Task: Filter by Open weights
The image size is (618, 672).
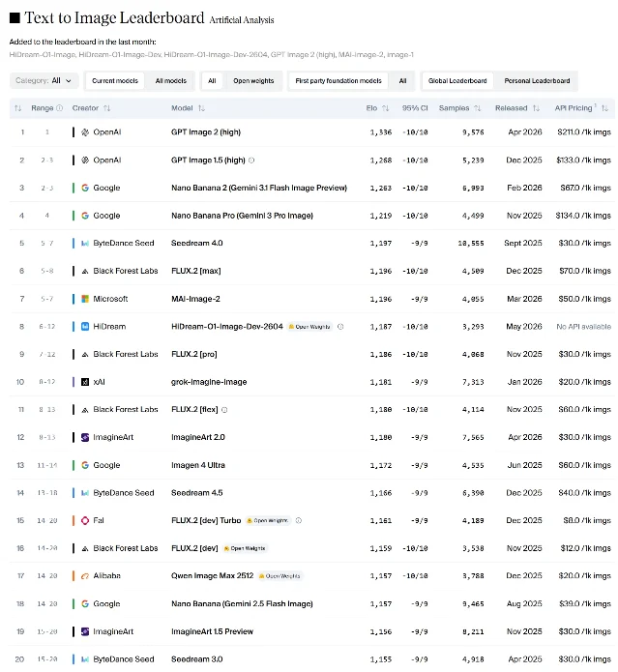Action: (253, 81)
